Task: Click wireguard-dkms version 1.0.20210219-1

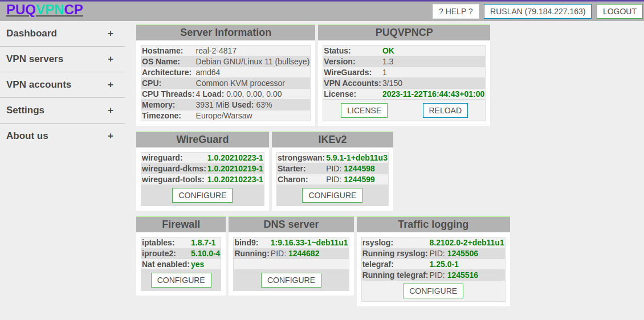Action: (235, 169)
